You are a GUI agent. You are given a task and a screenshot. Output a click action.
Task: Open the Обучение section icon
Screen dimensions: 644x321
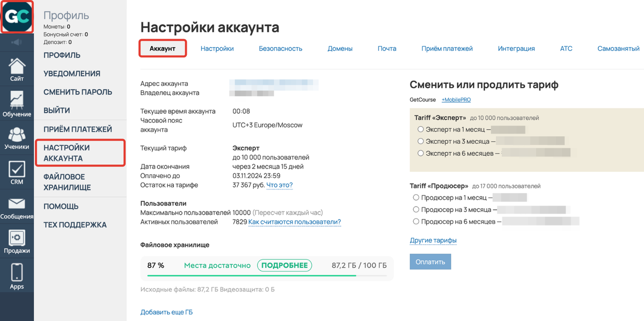point(17,103)
